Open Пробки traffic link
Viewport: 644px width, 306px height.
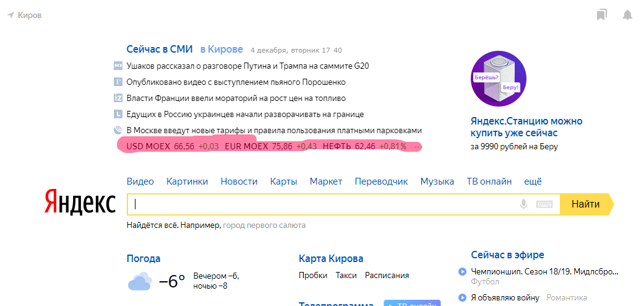[x=313, y=276]
